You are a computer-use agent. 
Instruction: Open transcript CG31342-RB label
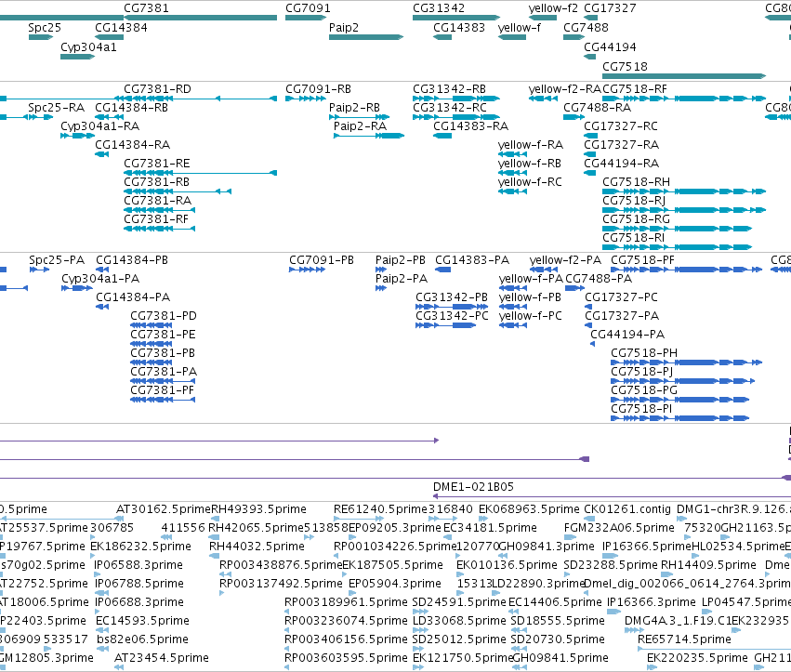click(450, 89)
